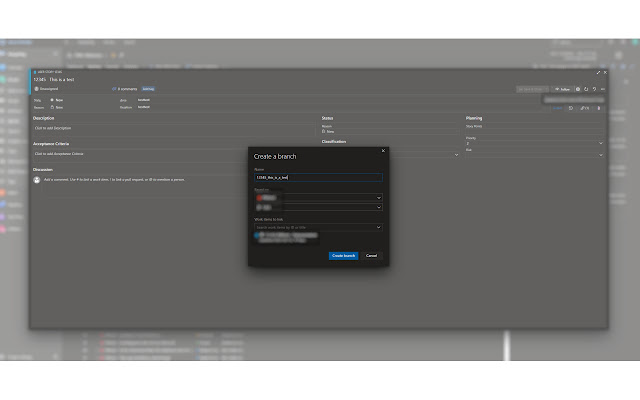Click the work item title 'This is a test'
This screenshot has width=640, height=400.
click(x=62, y=80)
